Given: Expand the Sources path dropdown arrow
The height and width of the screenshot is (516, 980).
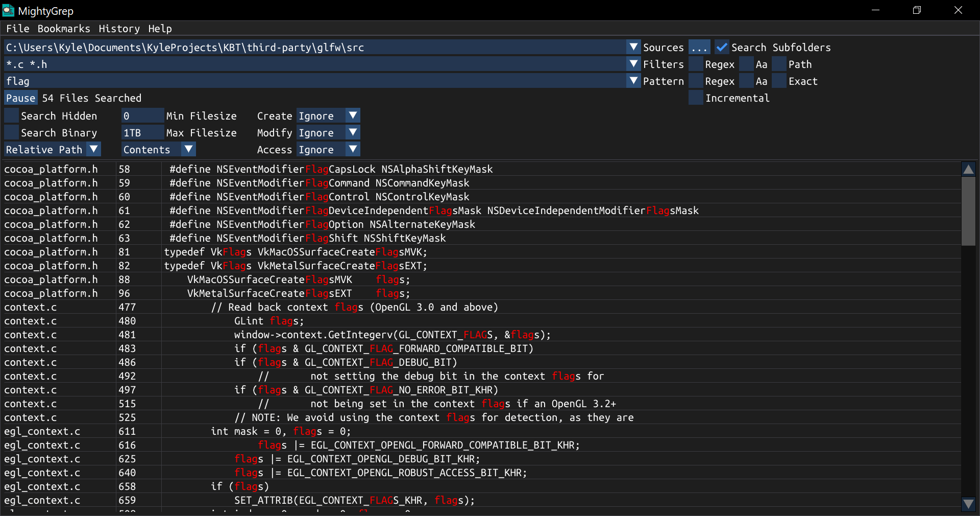Looking at the screenshot, I should pyautogui.click(x=633, y=48).
